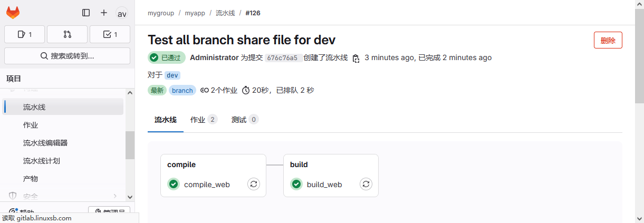Switch to the 作业 tab
The height and width of the screenshot is (223, 644).
click(203, 120)
